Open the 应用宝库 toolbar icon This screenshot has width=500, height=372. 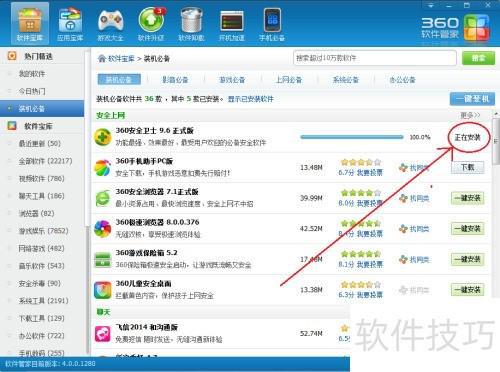click(x=70, y=24)
